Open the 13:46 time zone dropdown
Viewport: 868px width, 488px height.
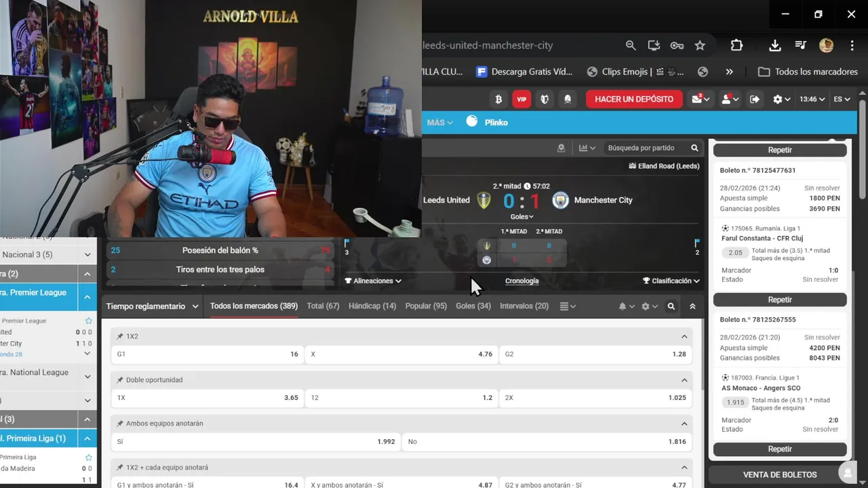(x=812, y=99)
